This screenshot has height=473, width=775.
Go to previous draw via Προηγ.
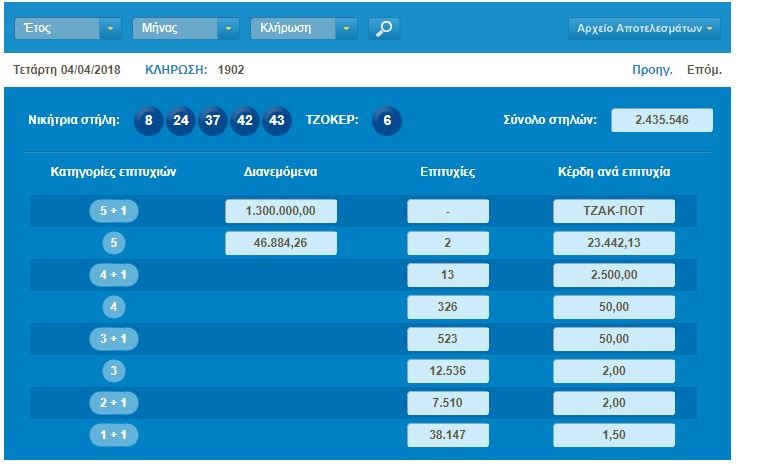651,70
